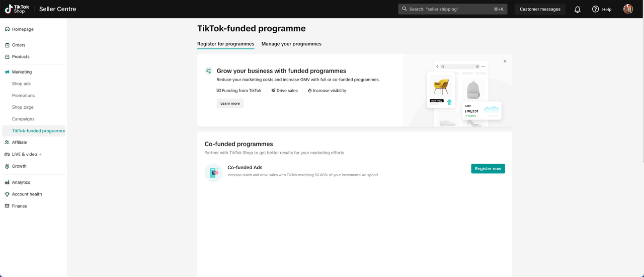Open the notifications bell
Image resolution: width=644 pixels, height=277 pixels.
[x=577, y=9]
